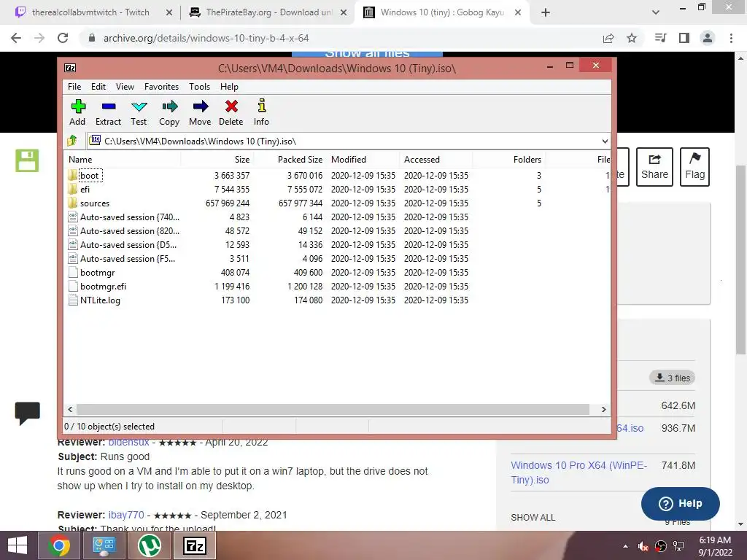Select the sources folder
The height and width of the screenshot is (560, 747).
(95, 203)
